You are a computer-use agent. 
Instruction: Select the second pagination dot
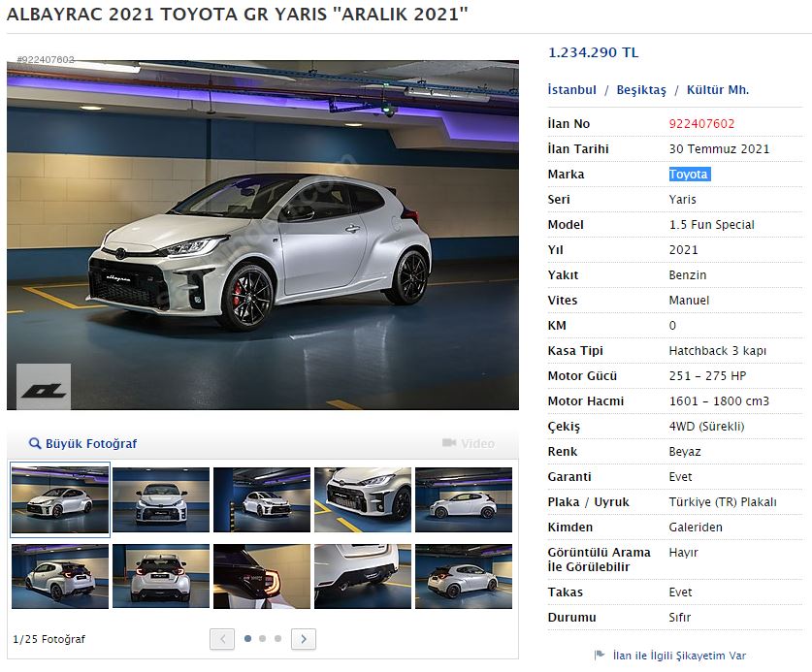(x=263, y=639)
